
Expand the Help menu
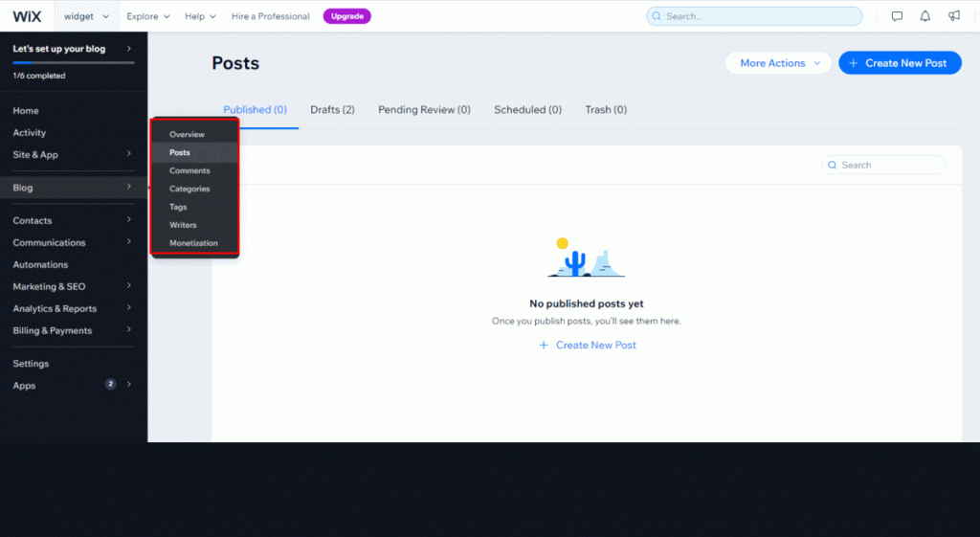200,16
